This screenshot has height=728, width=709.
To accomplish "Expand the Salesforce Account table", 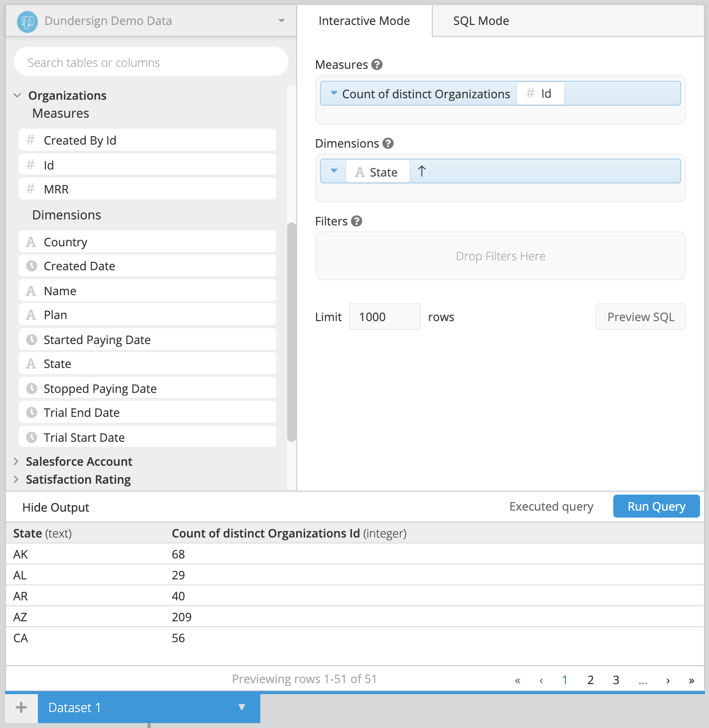I will coord(16,461).
